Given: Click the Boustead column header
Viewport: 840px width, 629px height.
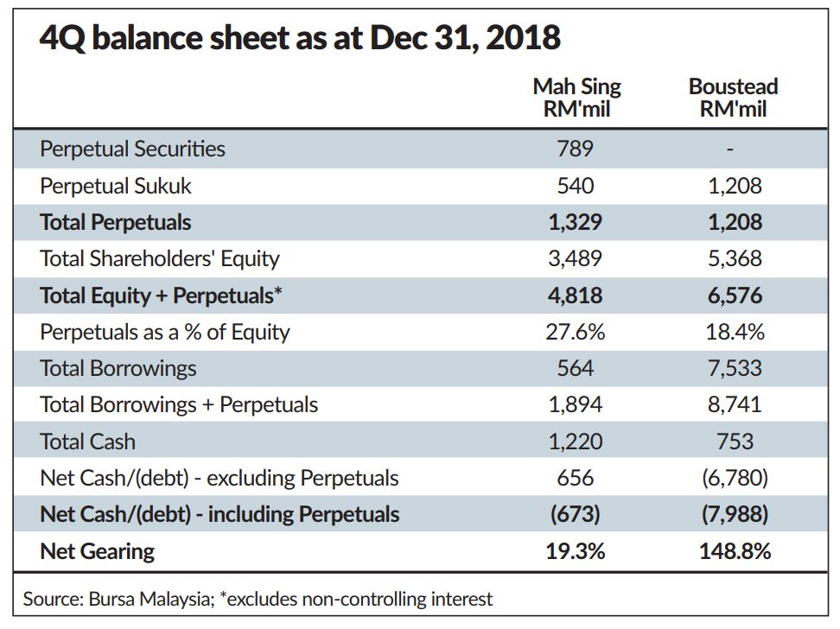Looking at the screenshot, I should tap(733, 98).
